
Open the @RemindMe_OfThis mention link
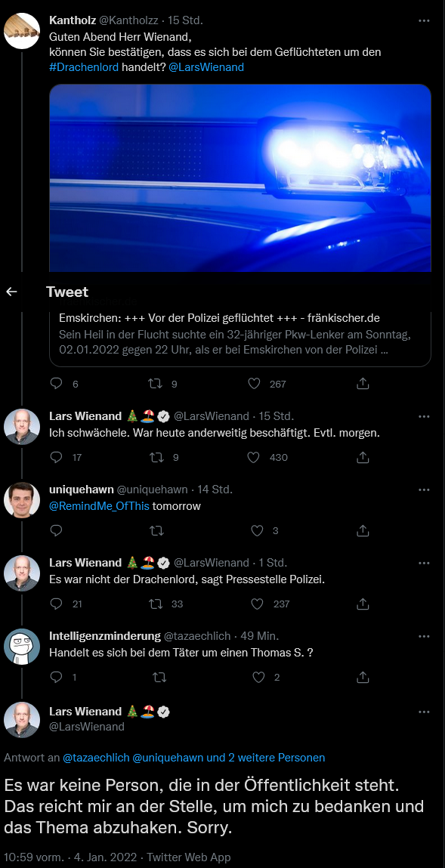pyautogui.click(x=100, y=506)
